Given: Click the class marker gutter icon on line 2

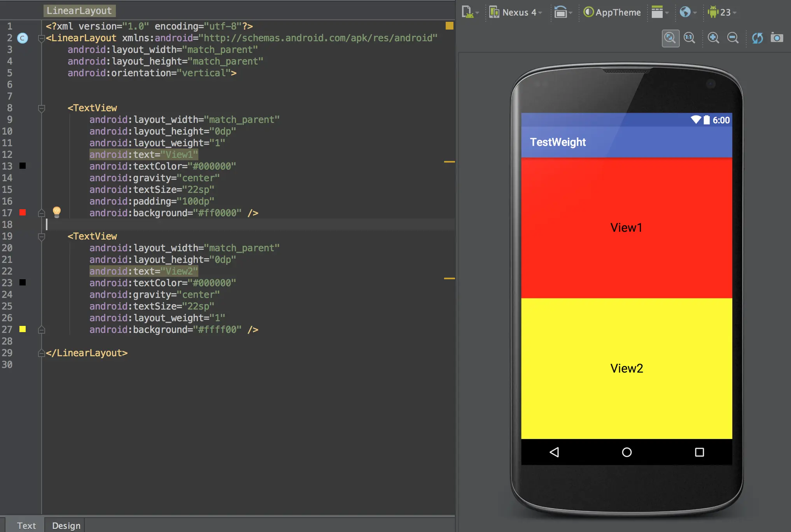Looking at the screenshot, I should 23,38.
